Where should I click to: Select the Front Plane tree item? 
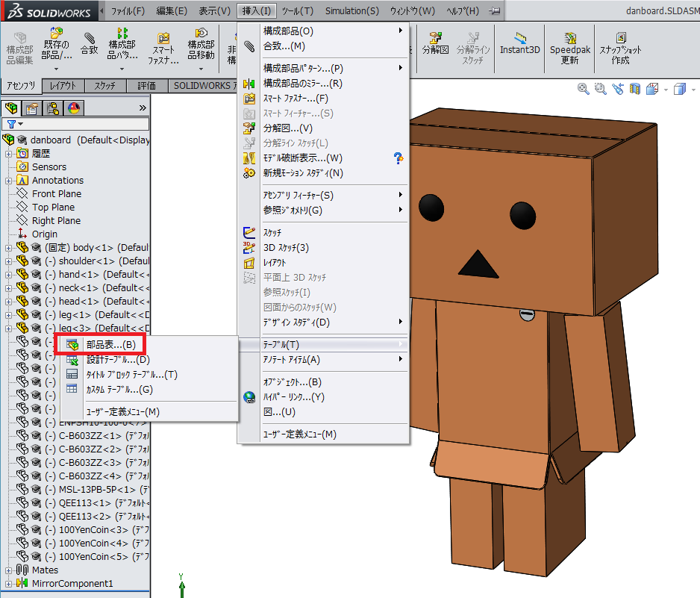coord(57,194)
